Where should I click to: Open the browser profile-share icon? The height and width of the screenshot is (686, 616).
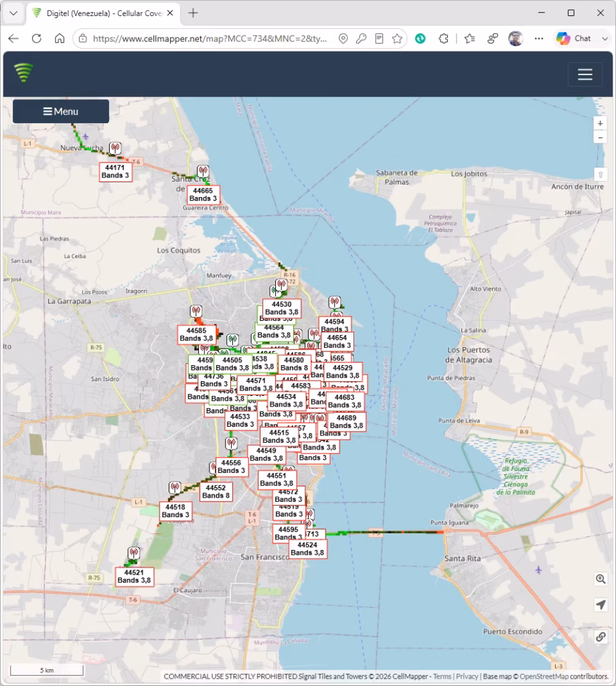point(493,38)
